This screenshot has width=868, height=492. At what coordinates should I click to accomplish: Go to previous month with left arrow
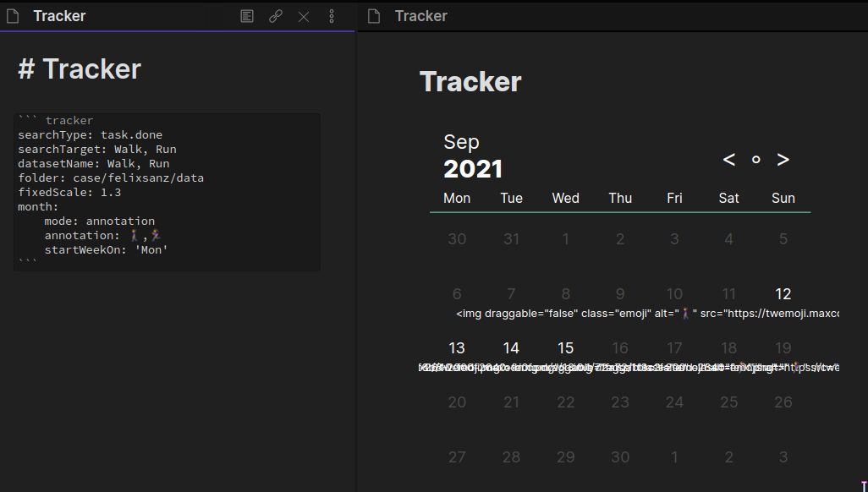[728, 159]
